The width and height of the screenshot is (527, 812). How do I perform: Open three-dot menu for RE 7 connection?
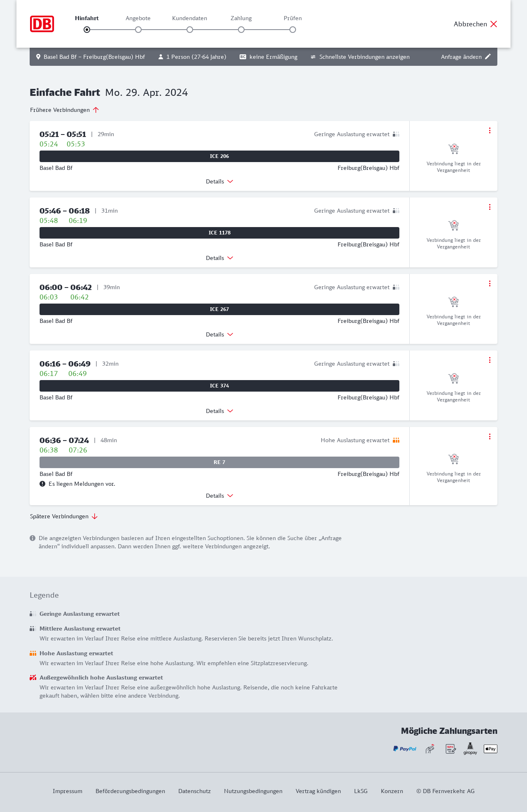click(x=490, y=436)
